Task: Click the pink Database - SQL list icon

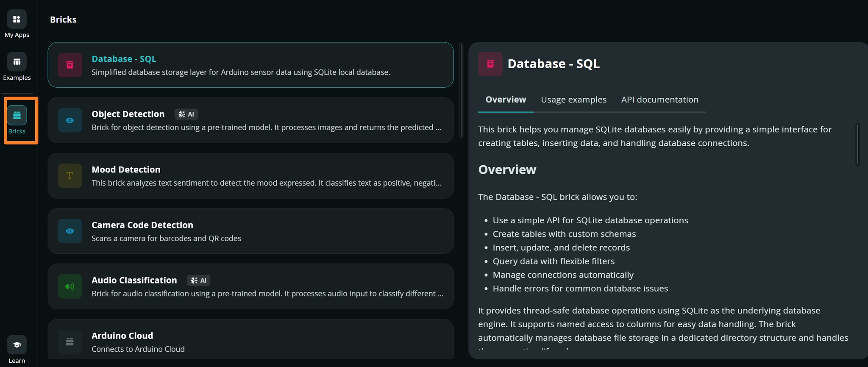Action: point(70,65)
